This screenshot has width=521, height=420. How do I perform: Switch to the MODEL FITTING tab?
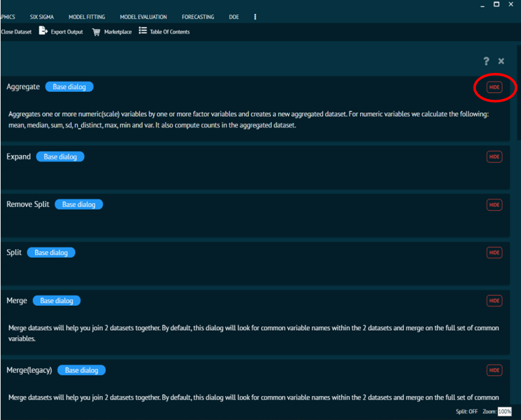pyautogui.click(x=87, y=17)
